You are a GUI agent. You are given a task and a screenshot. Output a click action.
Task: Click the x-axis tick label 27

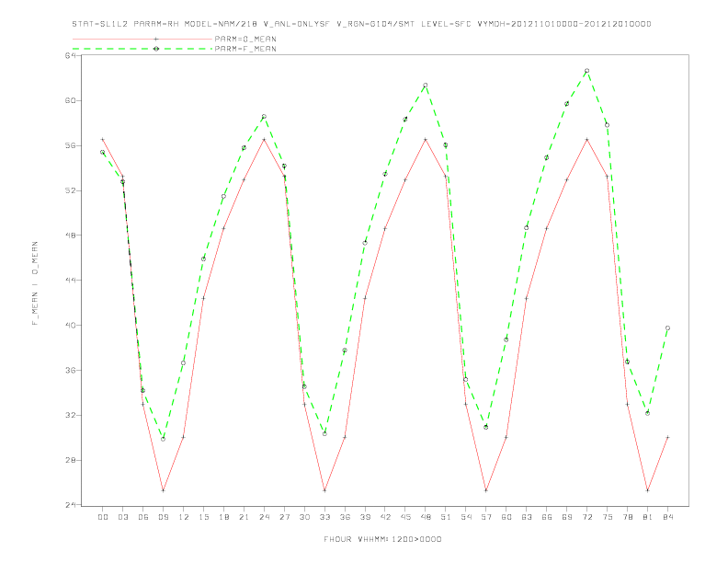(x=284, y=517)
